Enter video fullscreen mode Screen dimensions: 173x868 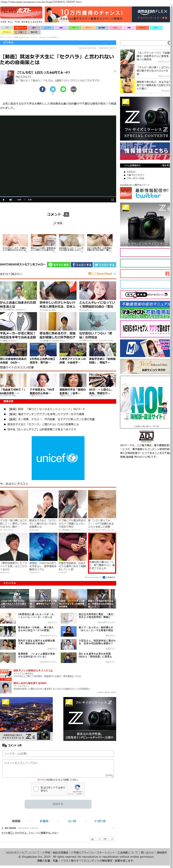[x=112, y=199]
